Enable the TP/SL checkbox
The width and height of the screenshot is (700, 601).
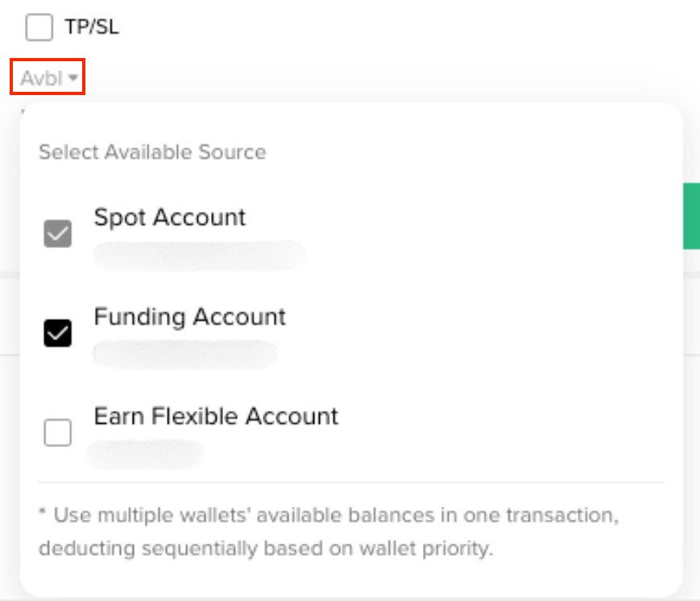point(39,27)
